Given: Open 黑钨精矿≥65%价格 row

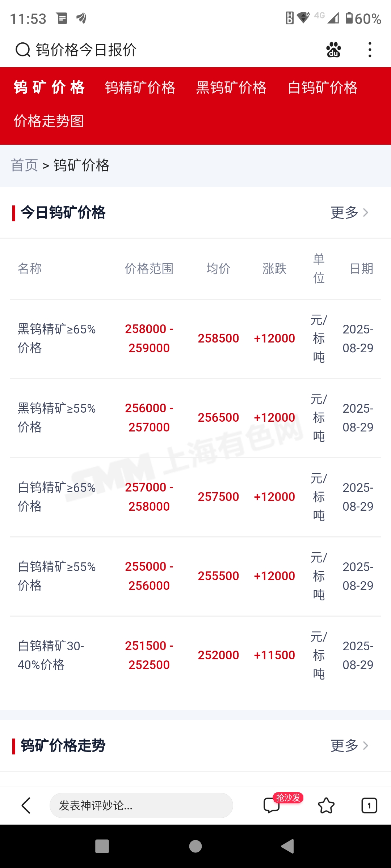Looking at the screenshot, I should click(195, 339).
